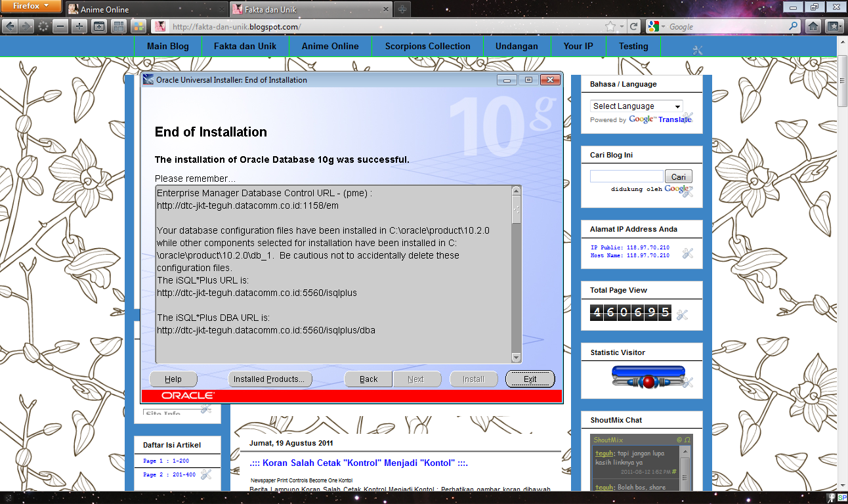Click the Cari Blog Ini search field
848x504 pixels.
[x=626, y=177]
